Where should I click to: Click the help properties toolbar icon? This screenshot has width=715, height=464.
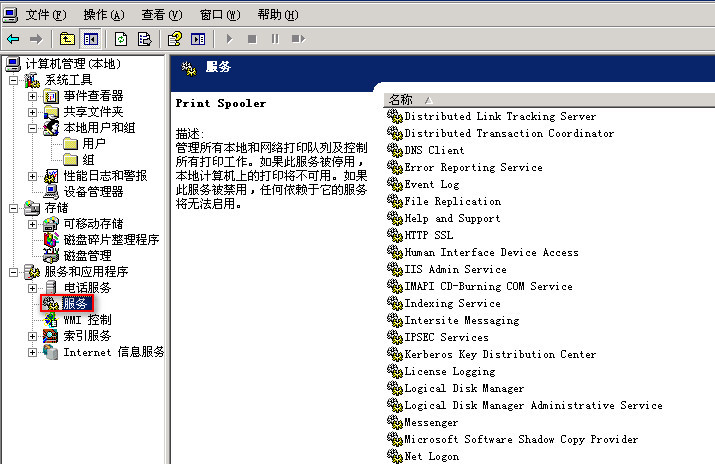coord(175,39)
